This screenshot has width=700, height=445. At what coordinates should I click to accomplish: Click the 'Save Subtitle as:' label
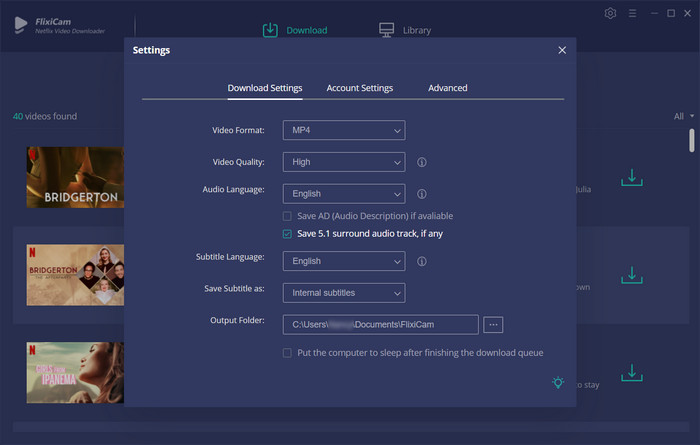pyautogui.click(x=234, y=289)
